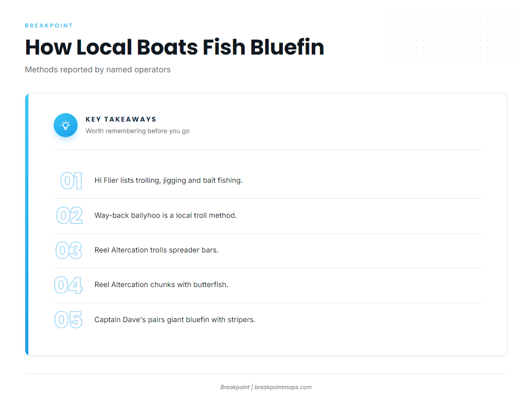532x402 pixels.
Task: Select "Hi Flier lists trolling, jigging and bait fishing."
Action: (x=168, y=181)
